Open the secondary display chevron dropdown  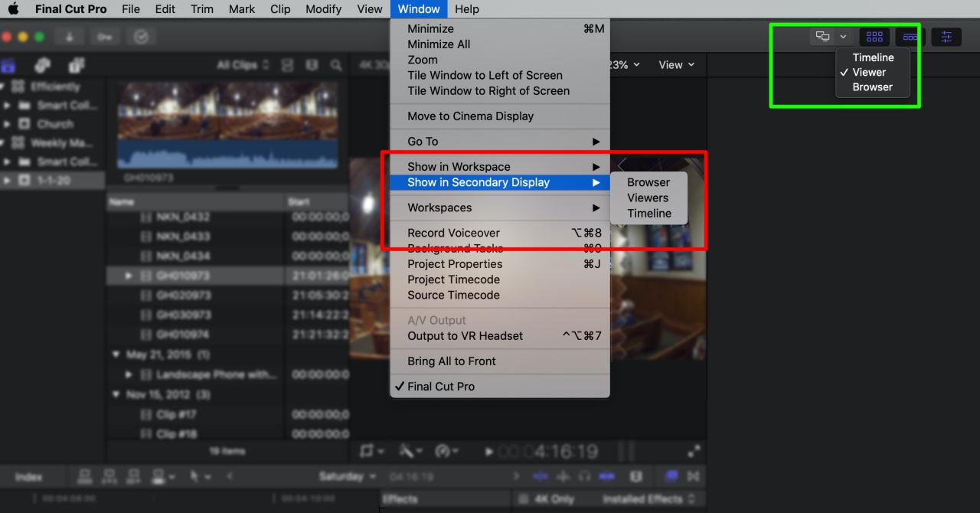pyautogui.click(x=843, y=37)
